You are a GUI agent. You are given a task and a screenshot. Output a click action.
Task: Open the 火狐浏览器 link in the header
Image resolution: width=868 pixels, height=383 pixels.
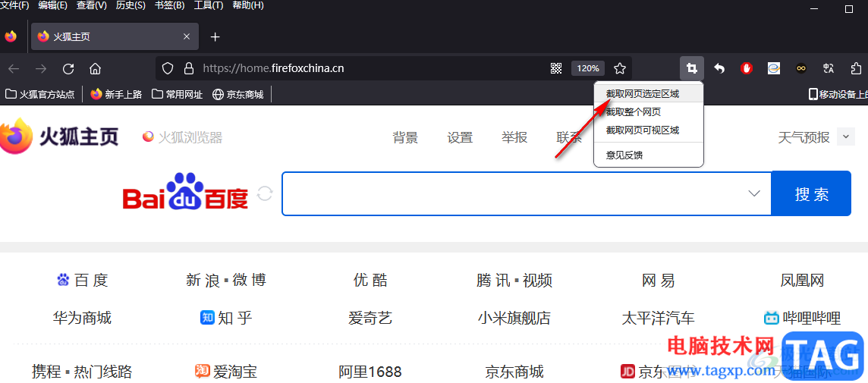click(x=182, y=137)
